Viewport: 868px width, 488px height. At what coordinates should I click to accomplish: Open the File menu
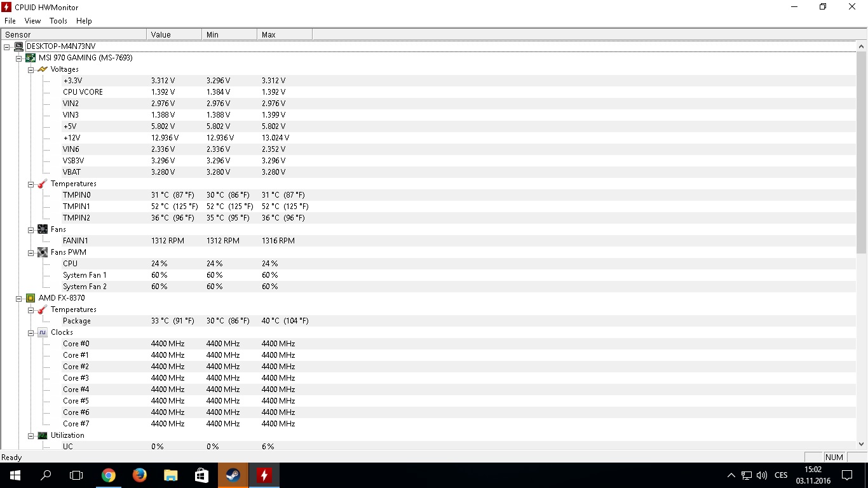pyautogui.click(x=10, y=21)
